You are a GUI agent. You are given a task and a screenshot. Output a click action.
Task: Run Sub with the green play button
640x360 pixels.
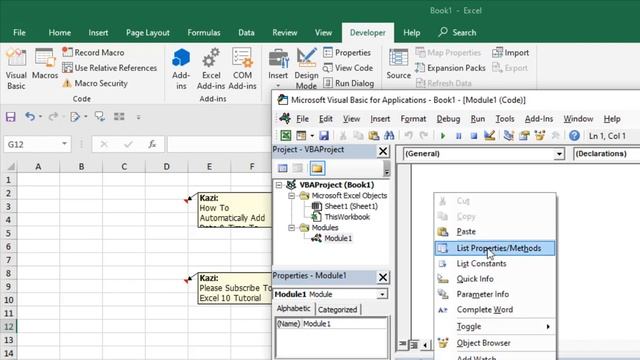[443, 136]
